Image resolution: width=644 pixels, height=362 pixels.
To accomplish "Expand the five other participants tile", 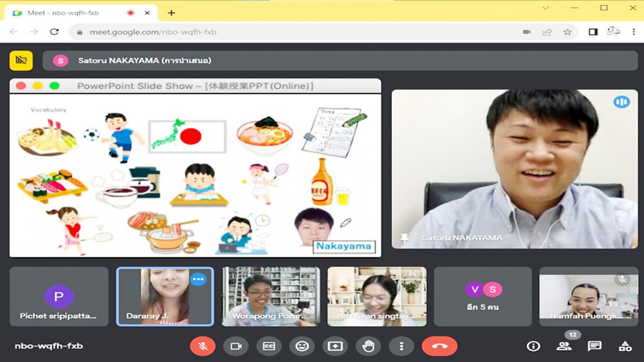I will coord(483,296).
